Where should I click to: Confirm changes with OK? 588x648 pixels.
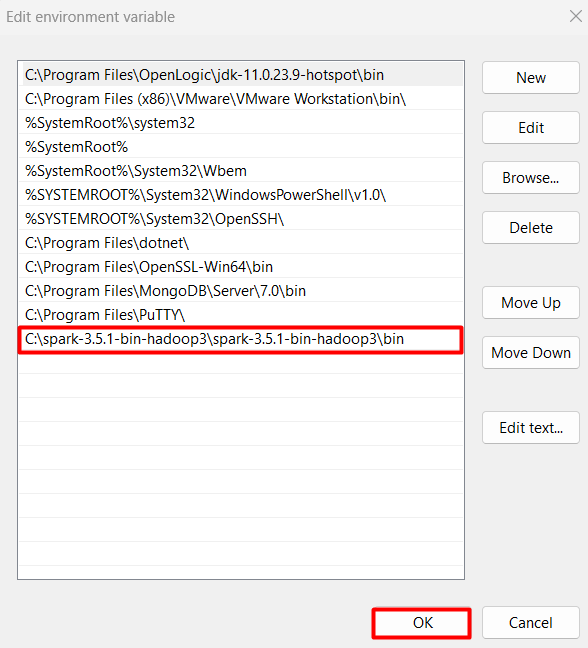[x=421, y=623]
